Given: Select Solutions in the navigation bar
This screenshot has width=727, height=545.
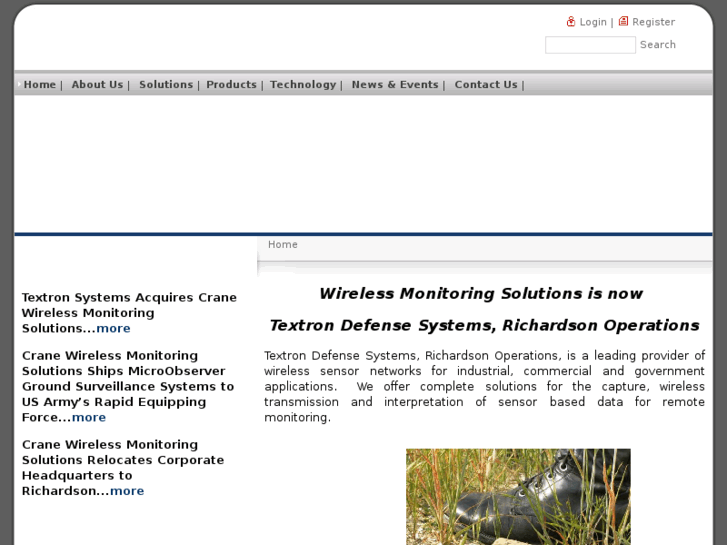Looking at the screenshot, I should point(166,85).
